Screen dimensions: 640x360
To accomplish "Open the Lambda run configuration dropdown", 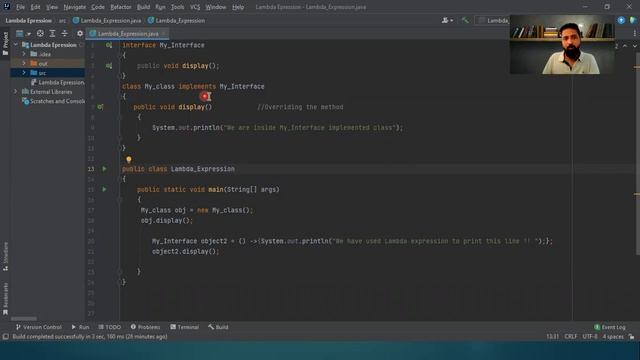I will pos(493,20).
